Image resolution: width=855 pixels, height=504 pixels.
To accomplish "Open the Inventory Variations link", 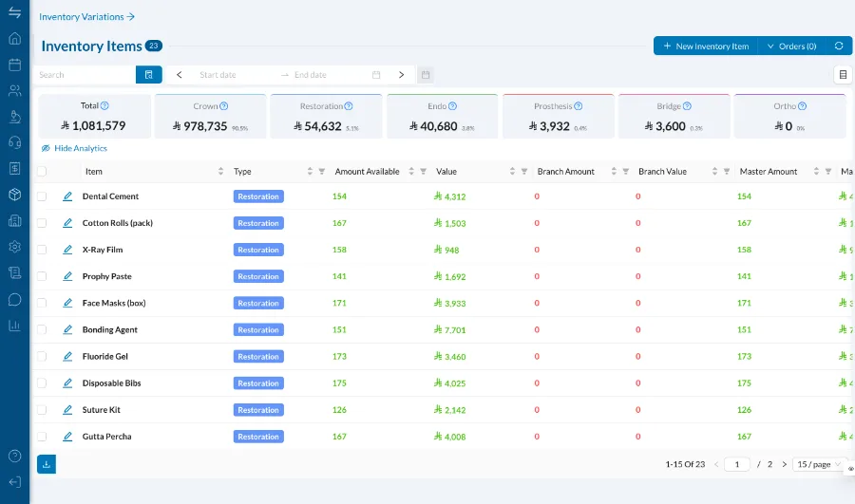I will [x=86, y=17].
